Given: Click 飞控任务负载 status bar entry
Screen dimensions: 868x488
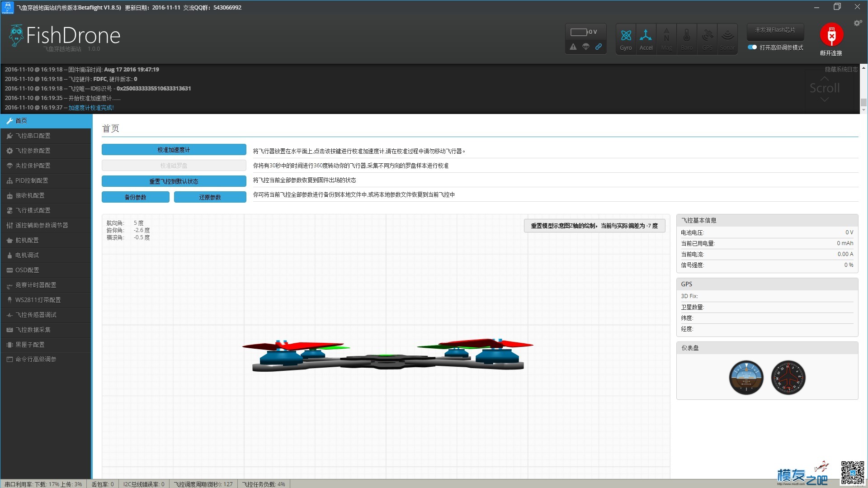Looking at the screenshot, I should (x=264, y=484).
